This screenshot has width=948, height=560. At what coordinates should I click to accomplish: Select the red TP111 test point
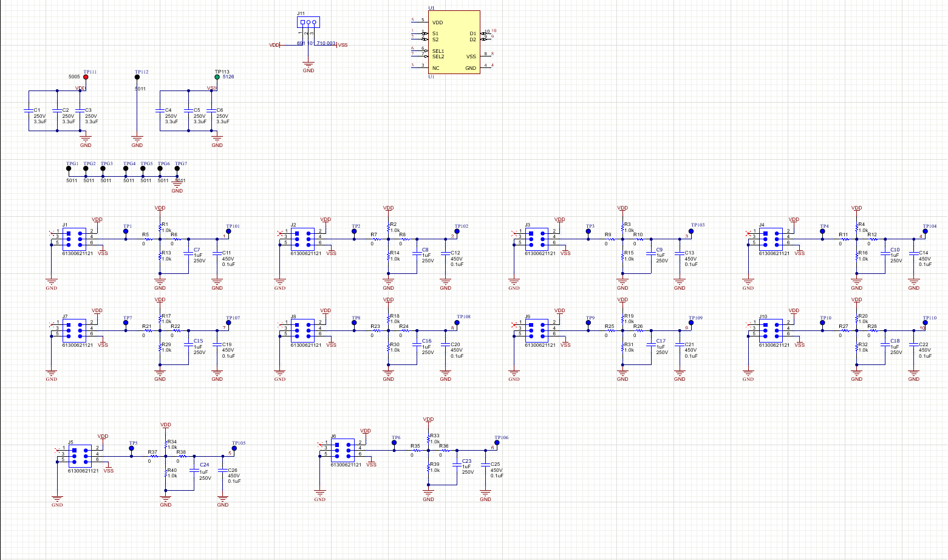86,77
